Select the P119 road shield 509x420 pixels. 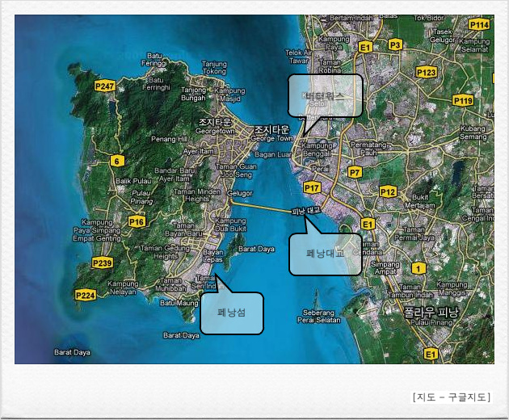click(463, 101)
